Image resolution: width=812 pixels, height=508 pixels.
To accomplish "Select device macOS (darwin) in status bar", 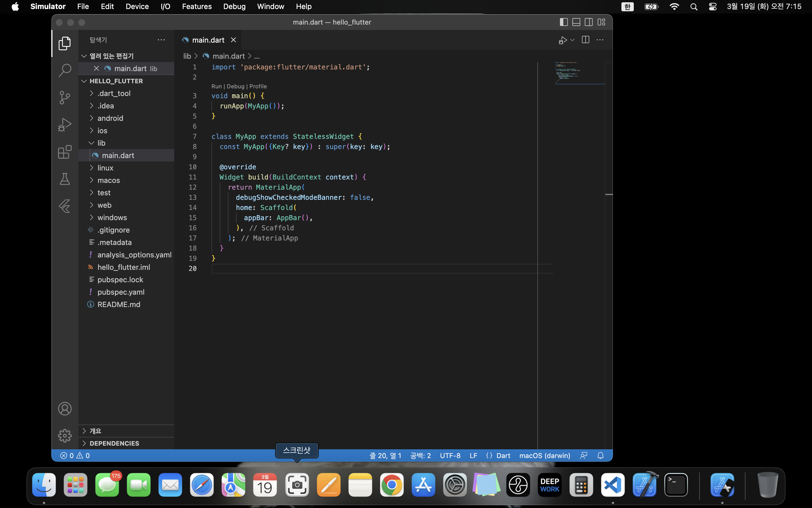I will pos(545,456).
